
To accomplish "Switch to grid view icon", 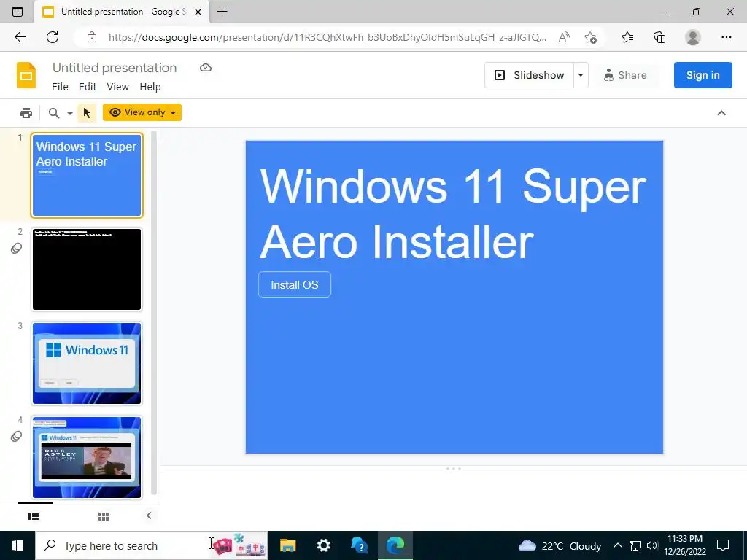I will (x=104, y=516).
